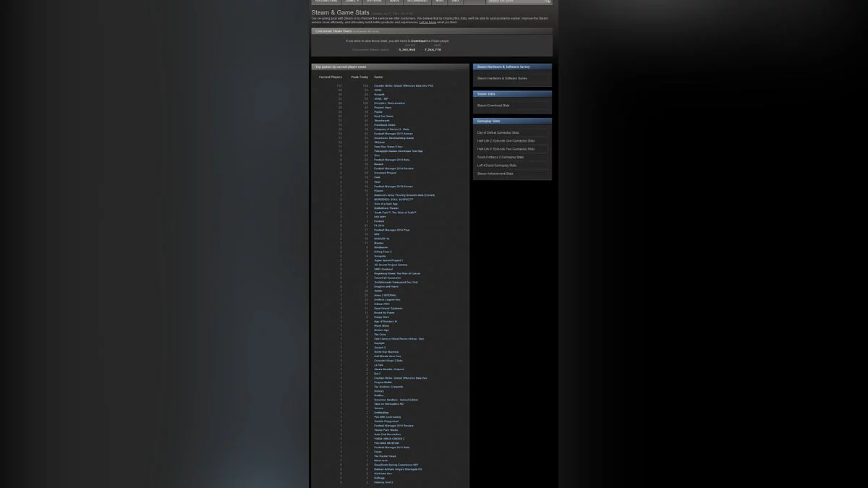Image resolution: width=868 pixels, height=488 pixels.
Task: Open the Steam Achievement Stats link
Action: pos(495,174)
